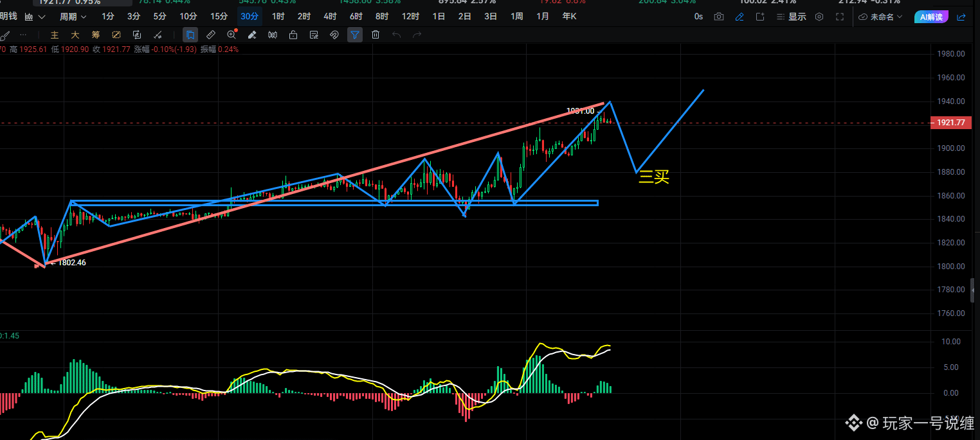Select the ruler measure tool

click(x=211, y=35)
